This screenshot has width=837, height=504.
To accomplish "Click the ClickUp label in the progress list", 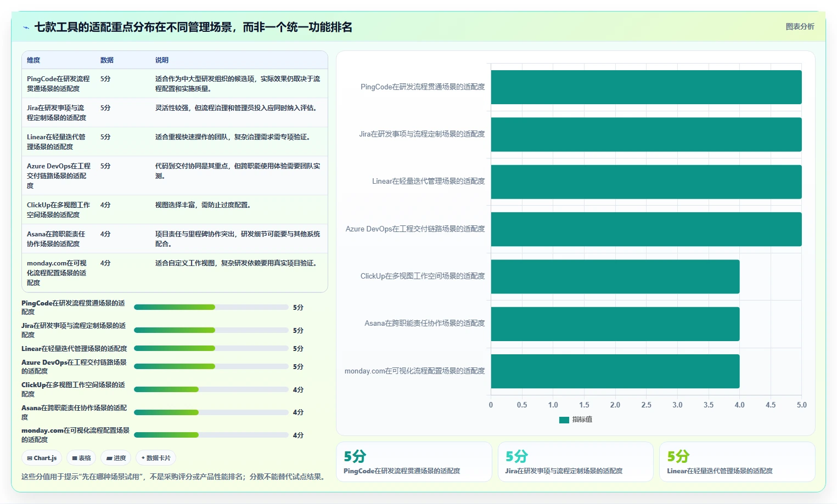I will (73, 389).
